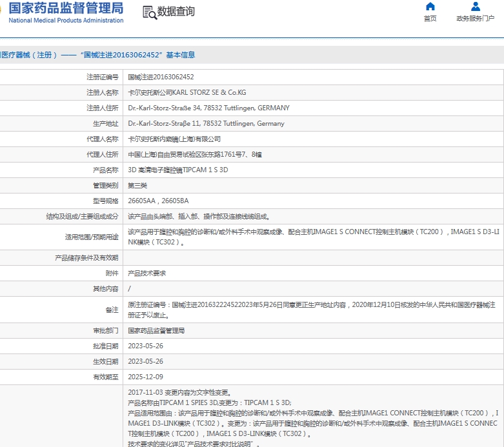
Task: Click the 审批部门 label
Action: [x=105, y=331]
